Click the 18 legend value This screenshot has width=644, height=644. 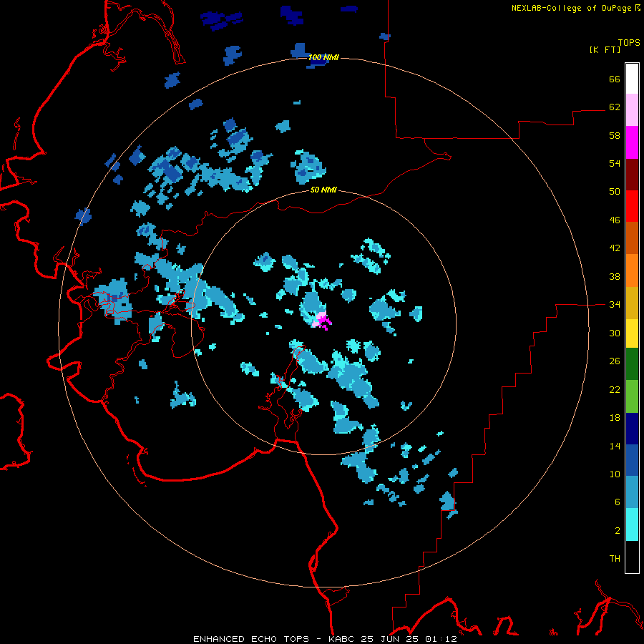pyautogui.click(x=615, y=418)
